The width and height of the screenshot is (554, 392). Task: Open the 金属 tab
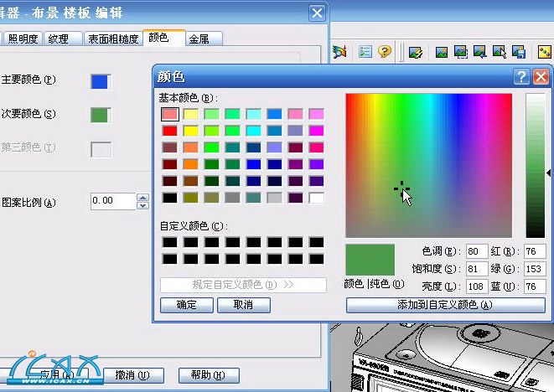[x=205, y=39]
